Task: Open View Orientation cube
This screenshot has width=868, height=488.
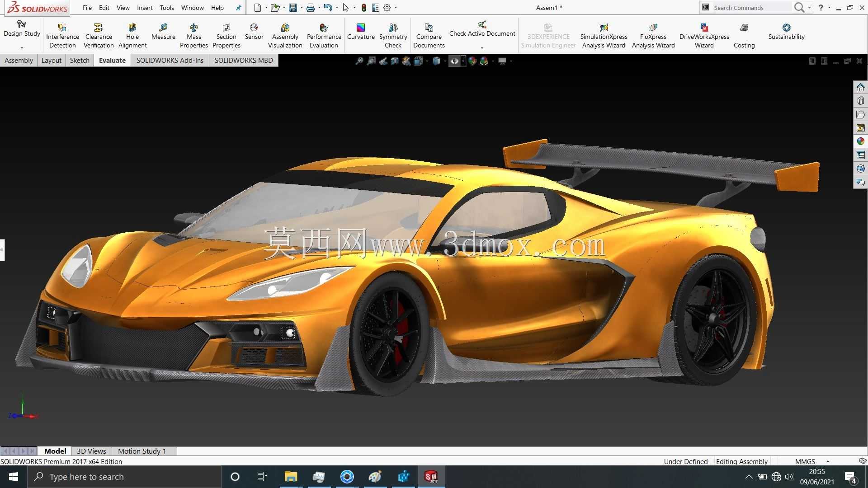Action: [418, 61]
